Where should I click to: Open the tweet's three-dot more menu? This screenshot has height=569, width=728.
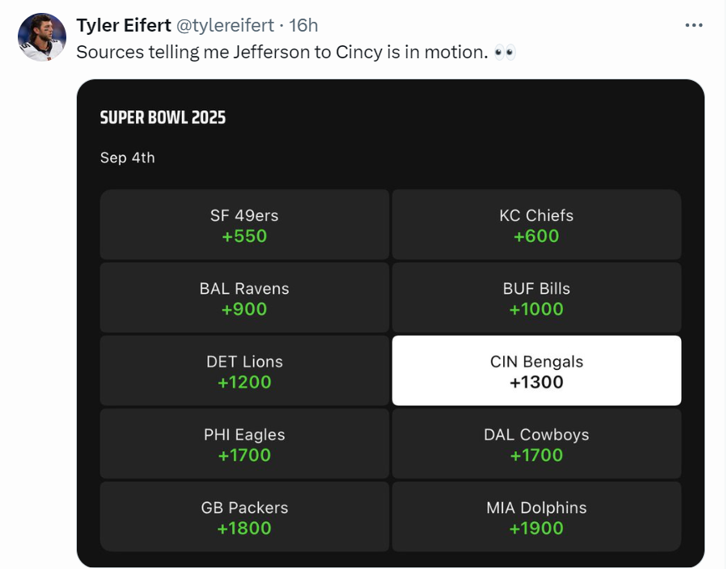694,26
